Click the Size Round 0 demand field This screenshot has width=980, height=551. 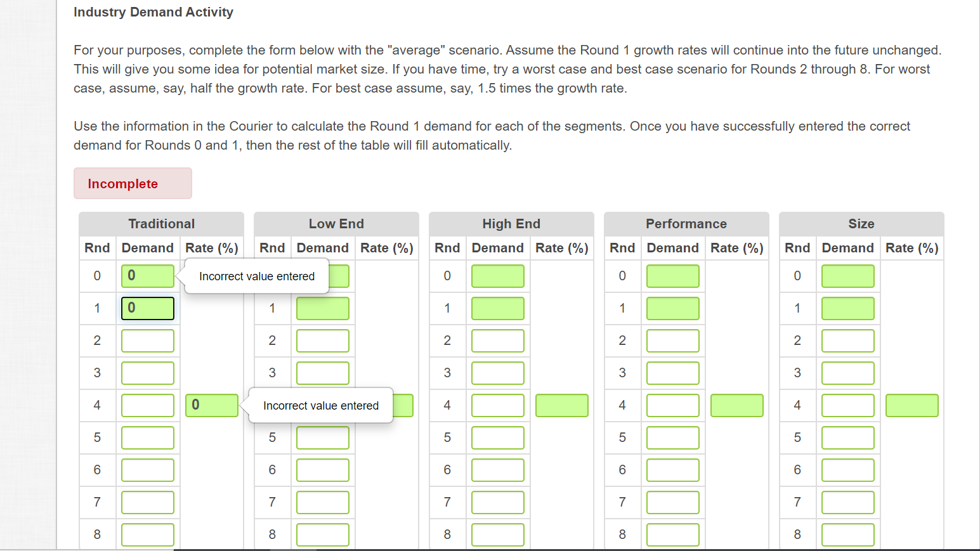(848, 276)
